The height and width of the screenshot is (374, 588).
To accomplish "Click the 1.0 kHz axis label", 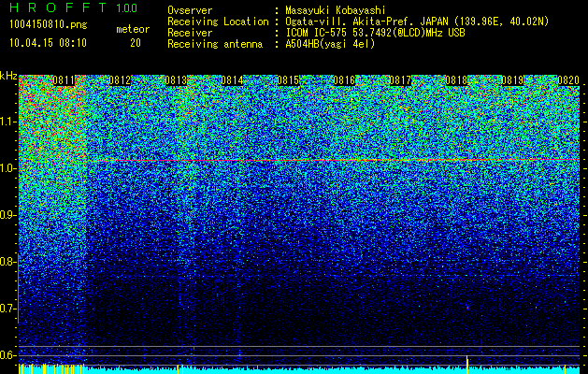I will pyautogui.click(x=8, y=168).
